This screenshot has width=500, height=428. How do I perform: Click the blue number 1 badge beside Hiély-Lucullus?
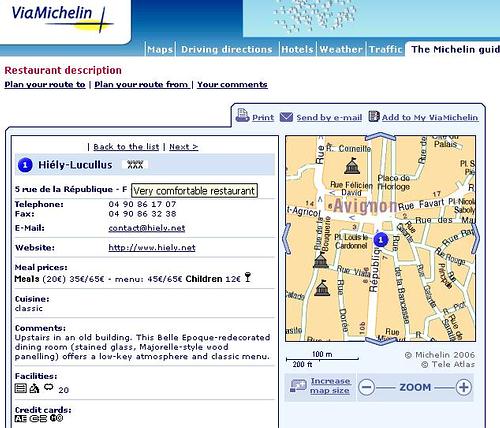pos(25,165)
